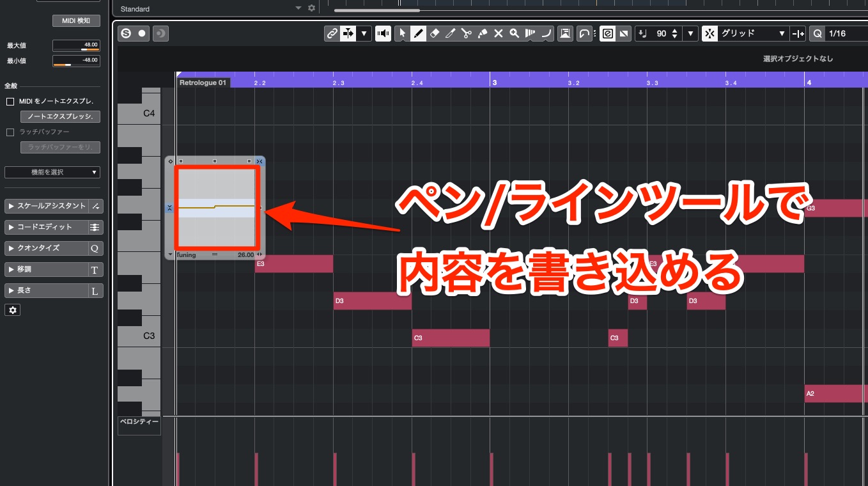Select the Zoom magnifier tool
The height and width of the screenshot is (486, 868).
coord(514,33)
